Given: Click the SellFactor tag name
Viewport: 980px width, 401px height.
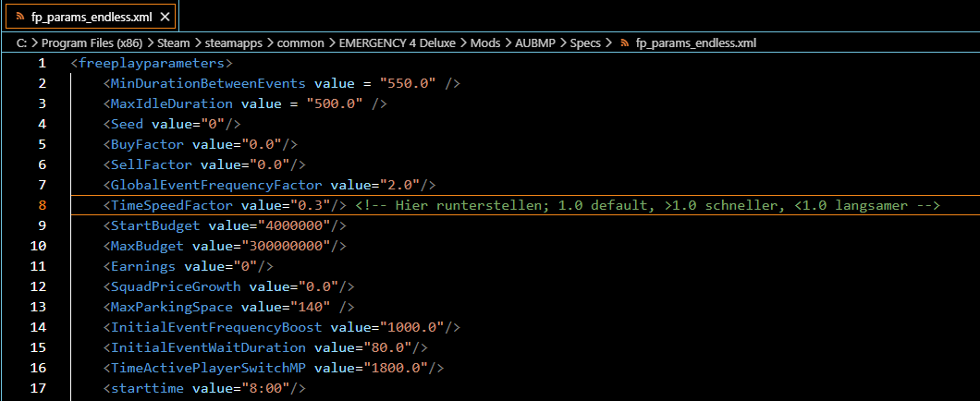Looking at the screenshot, I should pos(152,164).
